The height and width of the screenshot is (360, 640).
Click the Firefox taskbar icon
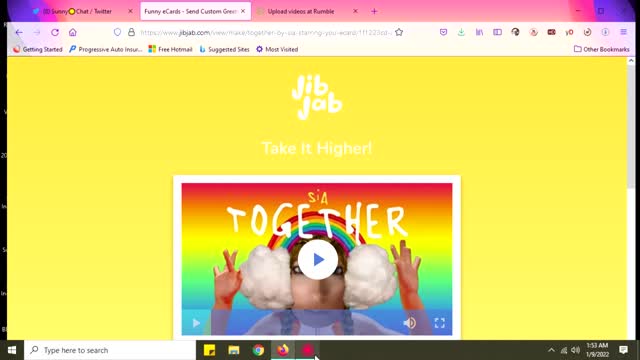[x=283, y=350]
